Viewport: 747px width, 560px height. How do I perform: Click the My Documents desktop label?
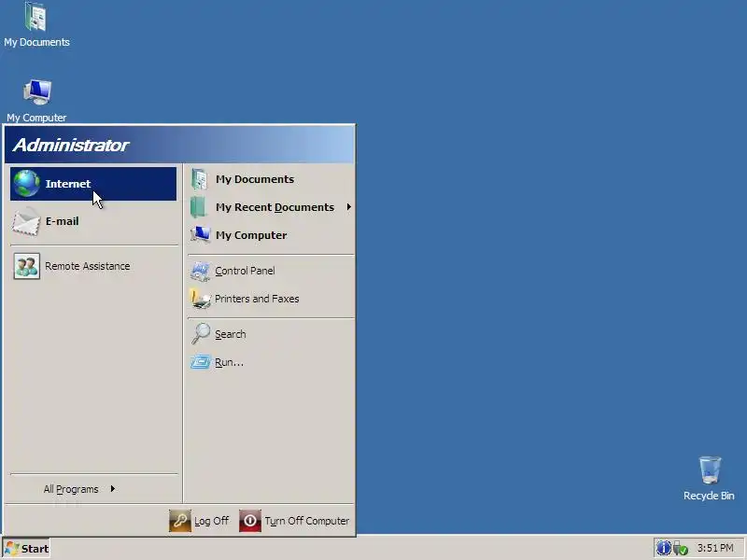pos(36,42)
